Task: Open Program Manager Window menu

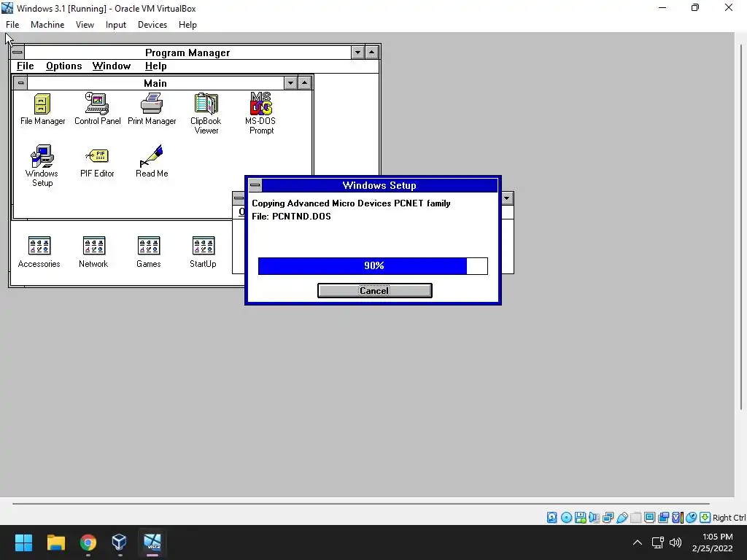Action: point(112,66)
